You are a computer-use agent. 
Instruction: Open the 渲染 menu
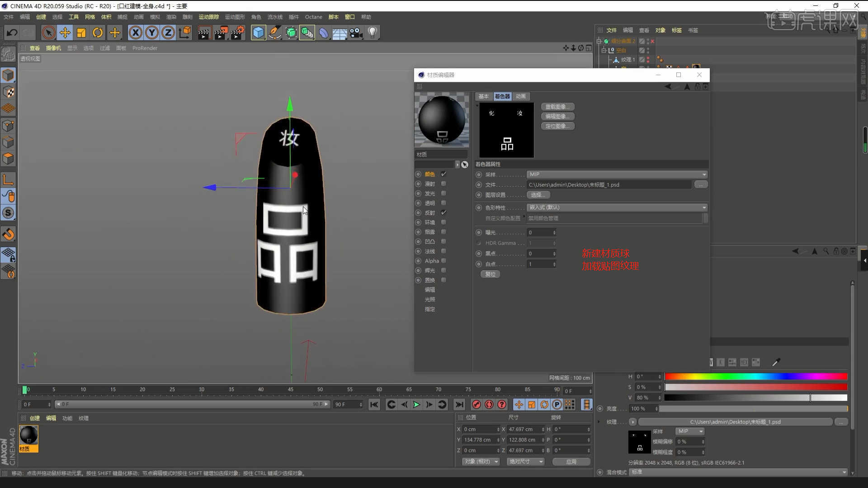pos(171,17)
